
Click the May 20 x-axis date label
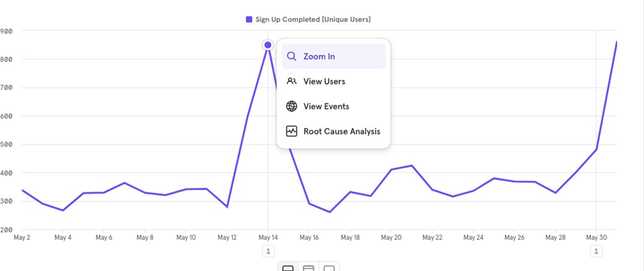[391, 237]
